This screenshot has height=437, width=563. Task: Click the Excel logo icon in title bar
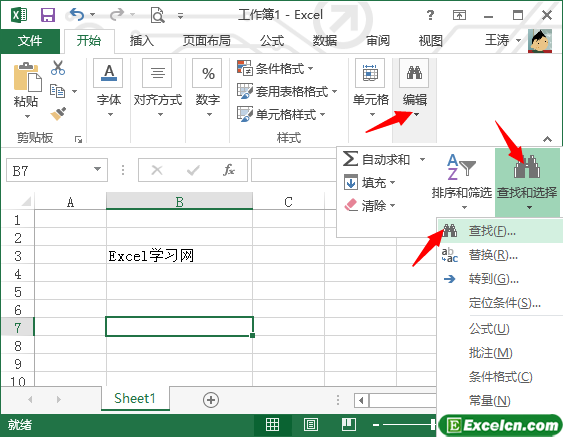pos(19,15)
